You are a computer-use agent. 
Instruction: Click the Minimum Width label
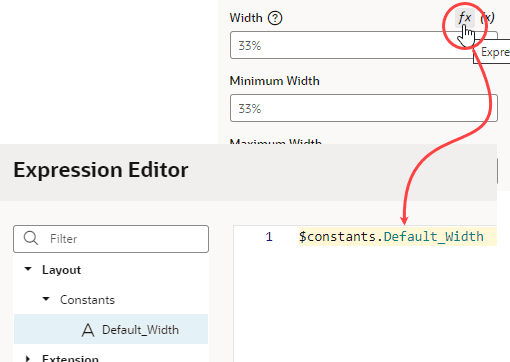(x=275, y=81)
